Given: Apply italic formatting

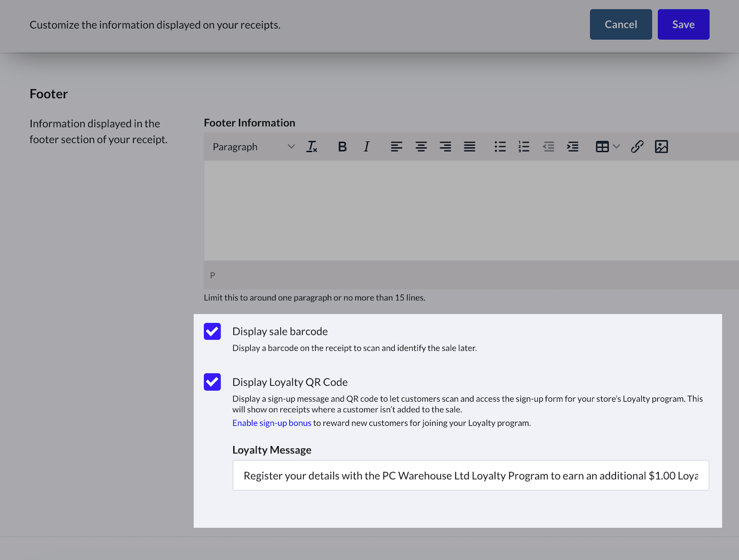Looking at the screenshot, I should [366, 147].
